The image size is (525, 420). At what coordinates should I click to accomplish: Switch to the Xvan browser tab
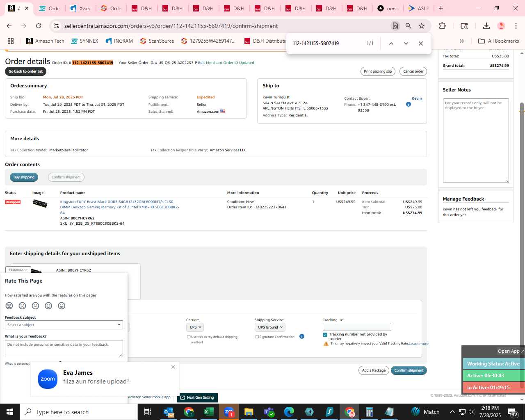click(81, 8)
